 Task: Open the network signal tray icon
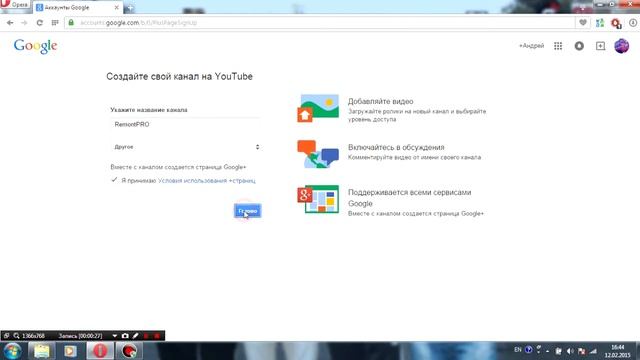(x=593, y=351)
